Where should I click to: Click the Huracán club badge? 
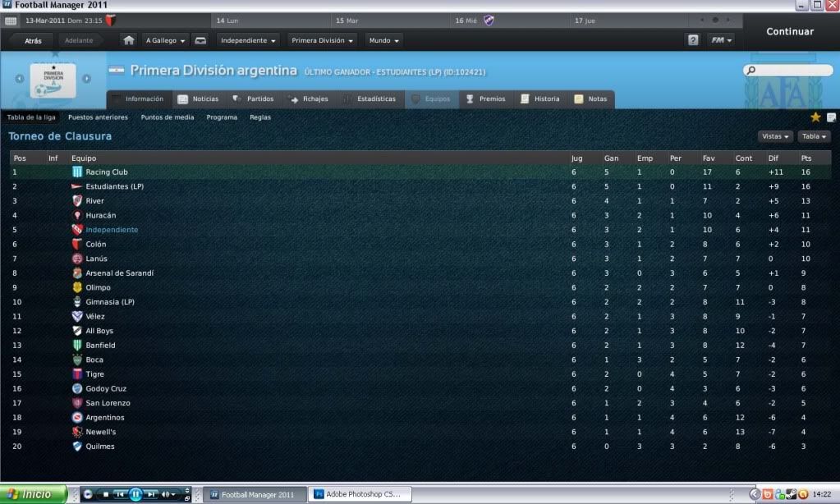pos(77,215)
